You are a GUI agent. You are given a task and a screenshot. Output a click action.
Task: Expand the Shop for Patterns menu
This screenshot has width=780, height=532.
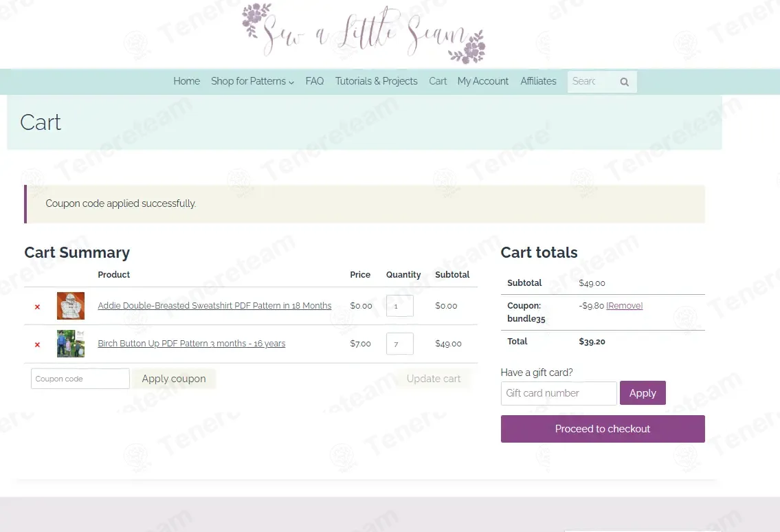tap(252, 81)
